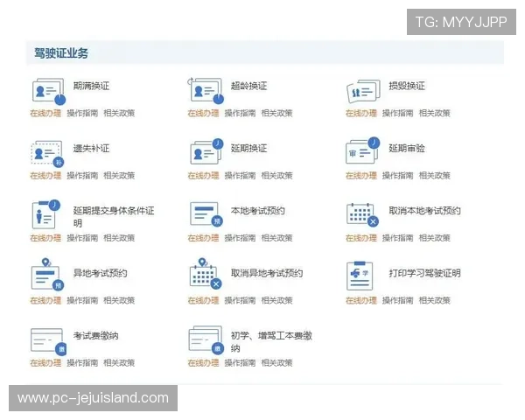Open 在线办理 under 遗失补证
The image size is (525, 420).
tap(45, 176)
